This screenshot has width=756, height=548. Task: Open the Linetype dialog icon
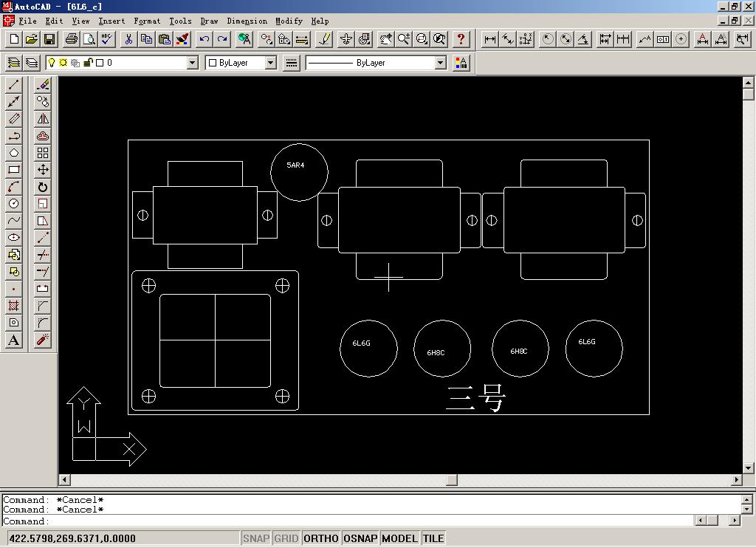pos(291,63)
